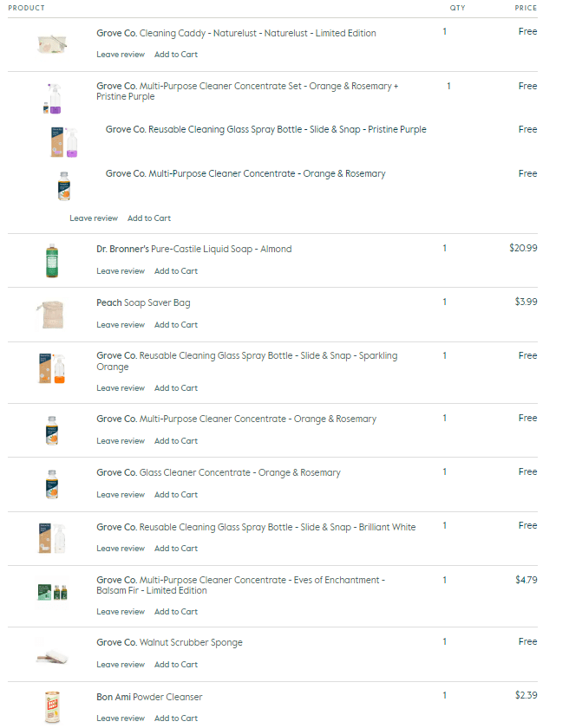Add Glass Cleaner Concentrate to cart
The width and height of the screenshot is (582, 728).
176,495
